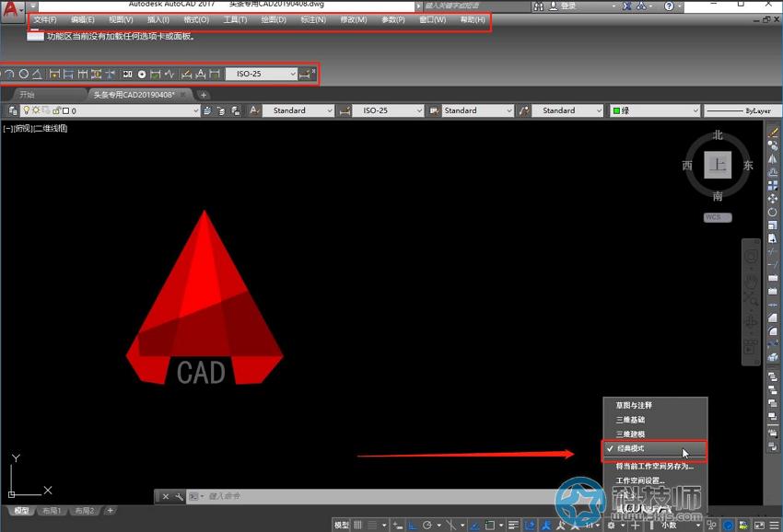Toggle the layer 0 freeze sun icon
This screenshot has width=783, height=532.
[36, 110]
